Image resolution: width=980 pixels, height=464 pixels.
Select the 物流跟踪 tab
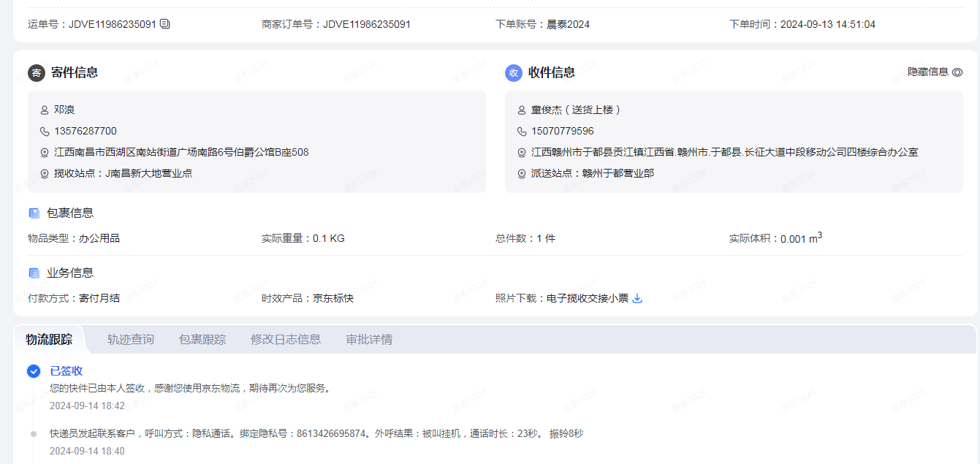[x=49, y=339]
